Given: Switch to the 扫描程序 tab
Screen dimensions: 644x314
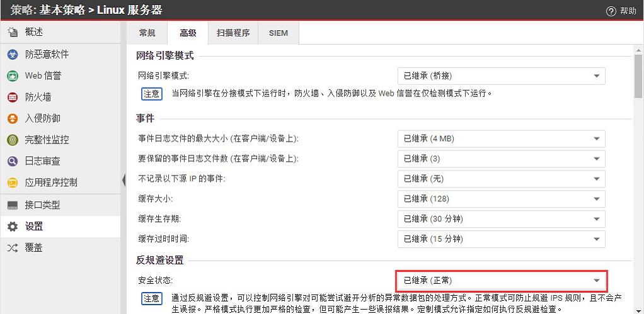Looking at the screenshot, I should click(233, 33).
